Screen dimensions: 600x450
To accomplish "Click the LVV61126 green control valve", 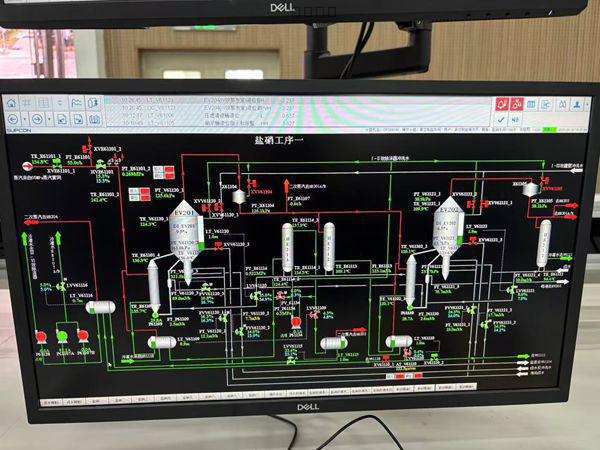I will pos(61,287).
